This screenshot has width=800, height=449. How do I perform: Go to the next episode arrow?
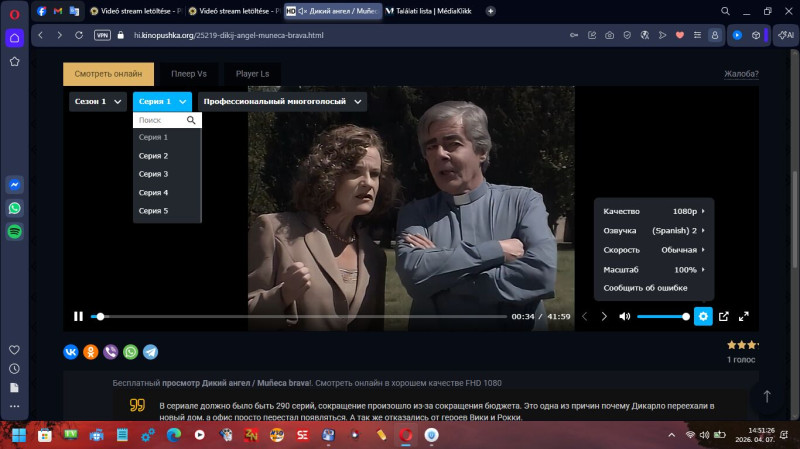tap(604, 316)
